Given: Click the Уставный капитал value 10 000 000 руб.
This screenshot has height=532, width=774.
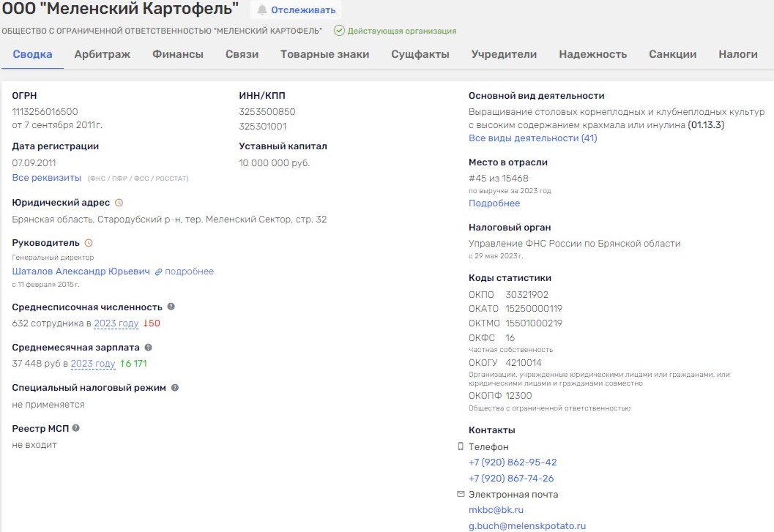Looking at the screenshot, I should click(x=275, y=163).
